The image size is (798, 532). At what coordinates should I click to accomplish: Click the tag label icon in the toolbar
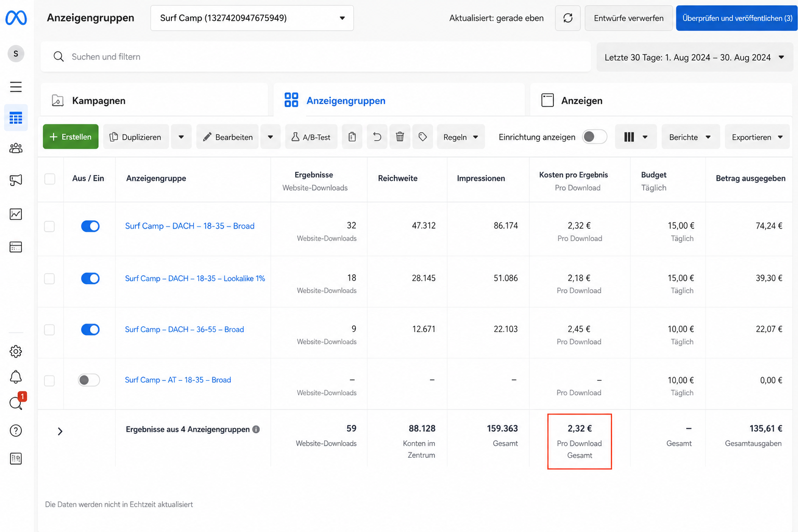[x=423, y=137]
